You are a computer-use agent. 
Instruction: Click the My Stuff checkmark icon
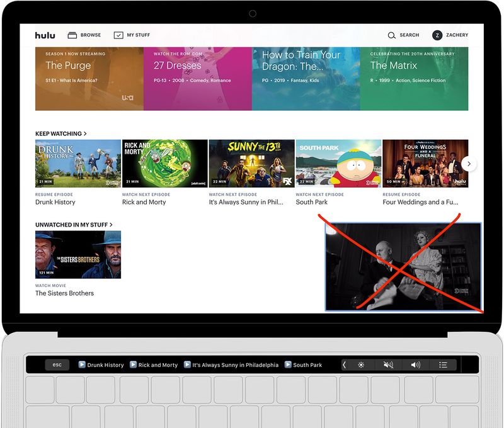pos(118,35)
